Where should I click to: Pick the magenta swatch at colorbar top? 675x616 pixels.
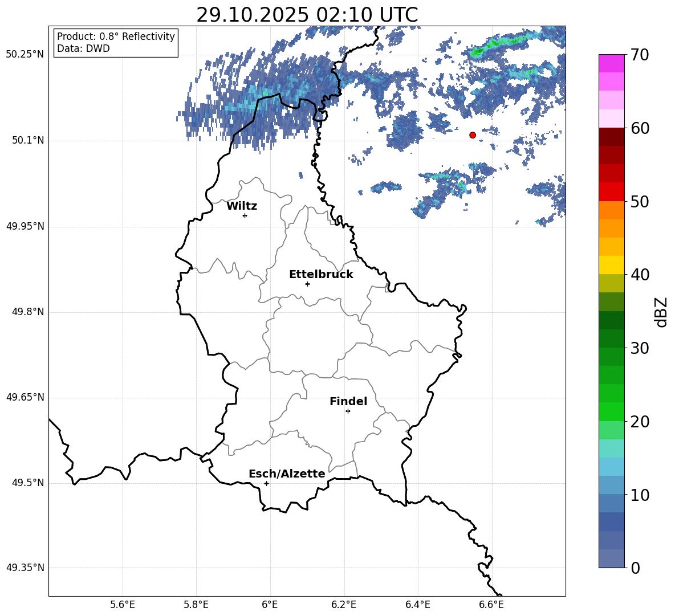[612, 64]
